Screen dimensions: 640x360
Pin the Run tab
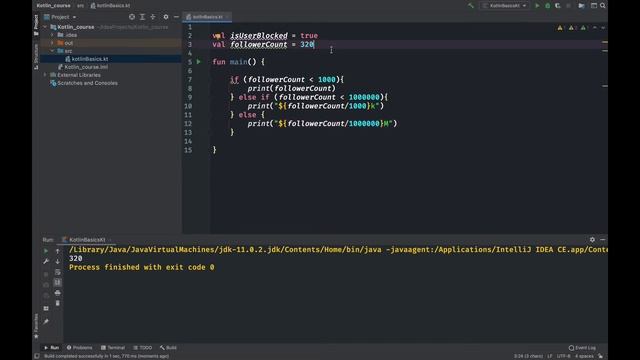point(46,322)
